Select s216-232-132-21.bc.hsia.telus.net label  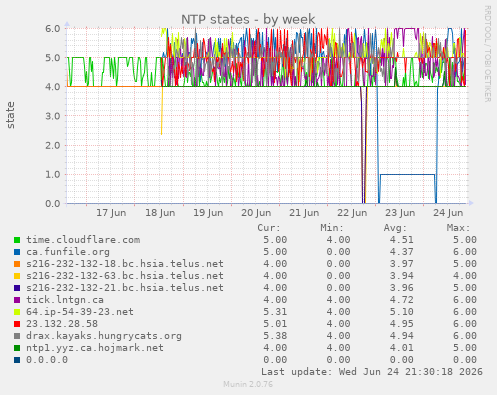pyautogui.click(x=125, y=288)
